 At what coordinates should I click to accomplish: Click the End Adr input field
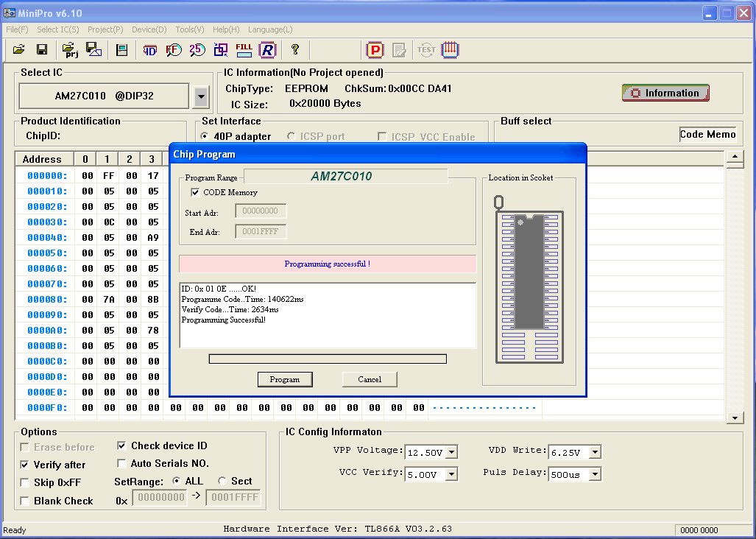click(261, 231)
